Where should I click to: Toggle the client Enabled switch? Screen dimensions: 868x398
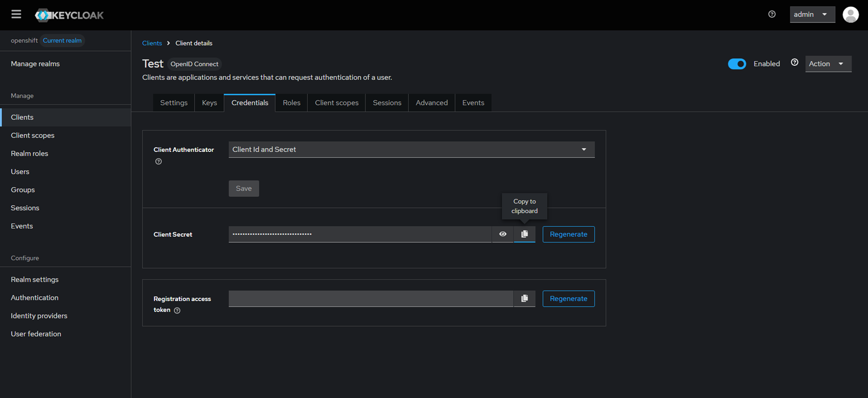[737, 64]
